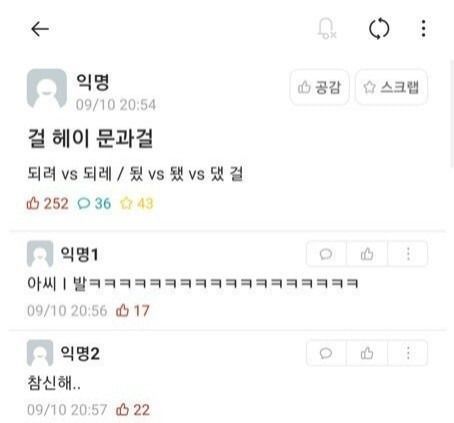Reply to 익명1 with the comment bubble icon

[326, 254]
